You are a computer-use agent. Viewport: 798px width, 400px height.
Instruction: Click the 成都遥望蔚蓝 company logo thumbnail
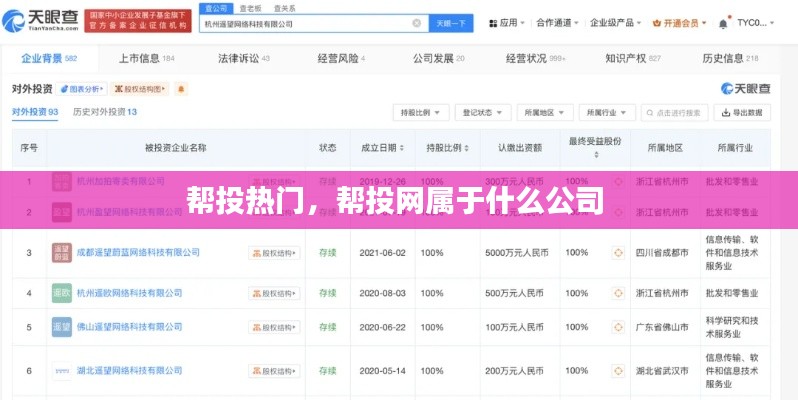click(x=61, y=253)
